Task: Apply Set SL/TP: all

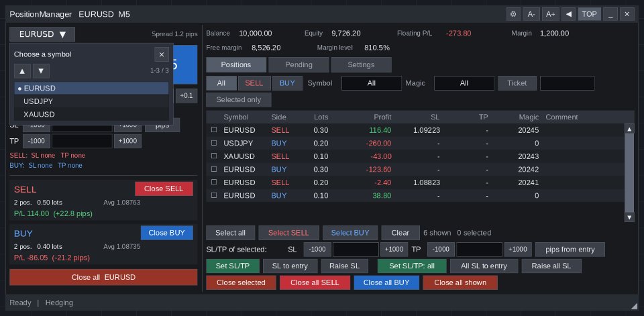Action: [x=412, y=266]
